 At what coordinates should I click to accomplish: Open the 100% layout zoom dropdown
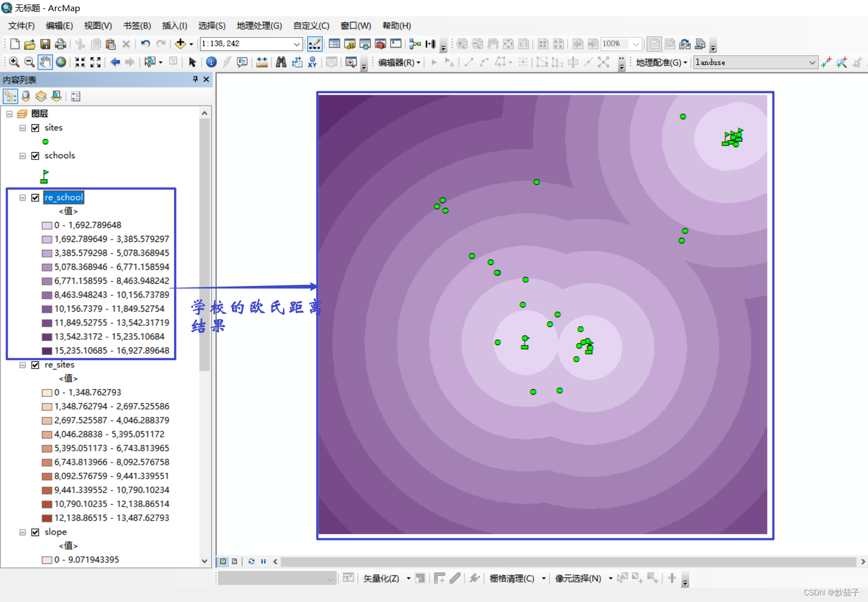[x=636, y=43]
